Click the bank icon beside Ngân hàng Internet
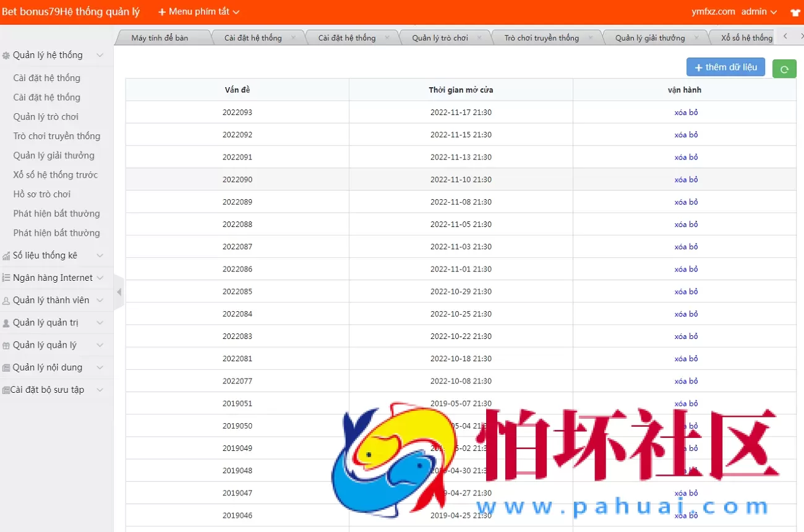804x532 pixels. point(6,277)
